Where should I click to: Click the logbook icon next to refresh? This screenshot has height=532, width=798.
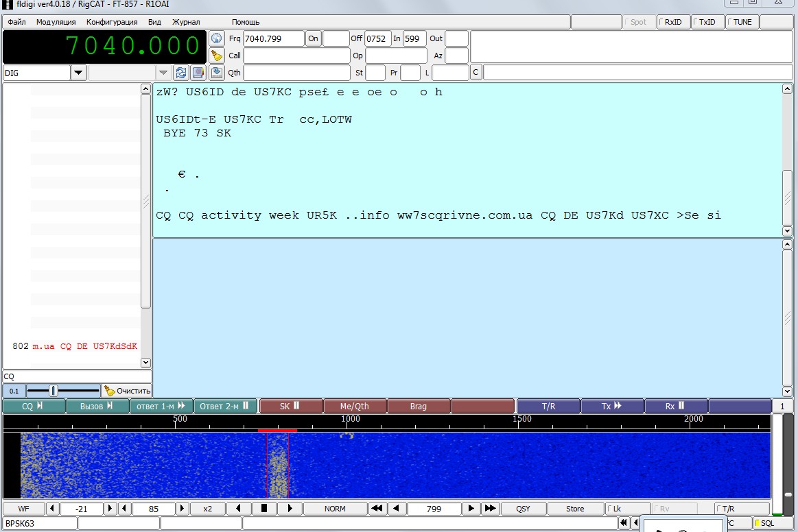coord(198,73)
